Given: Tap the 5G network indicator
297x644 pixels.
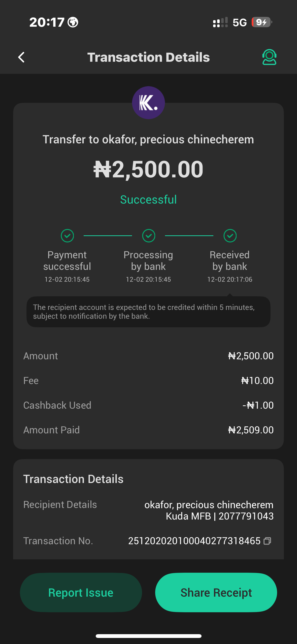Looking at the screenshot, I should [240, 22].
